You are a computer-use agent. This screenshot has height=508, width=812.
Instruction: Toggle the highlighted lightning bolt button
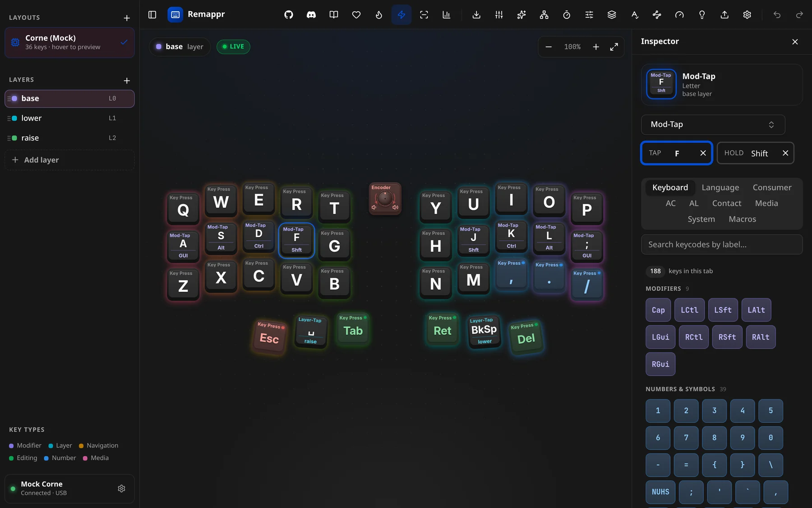pos(401,15)
